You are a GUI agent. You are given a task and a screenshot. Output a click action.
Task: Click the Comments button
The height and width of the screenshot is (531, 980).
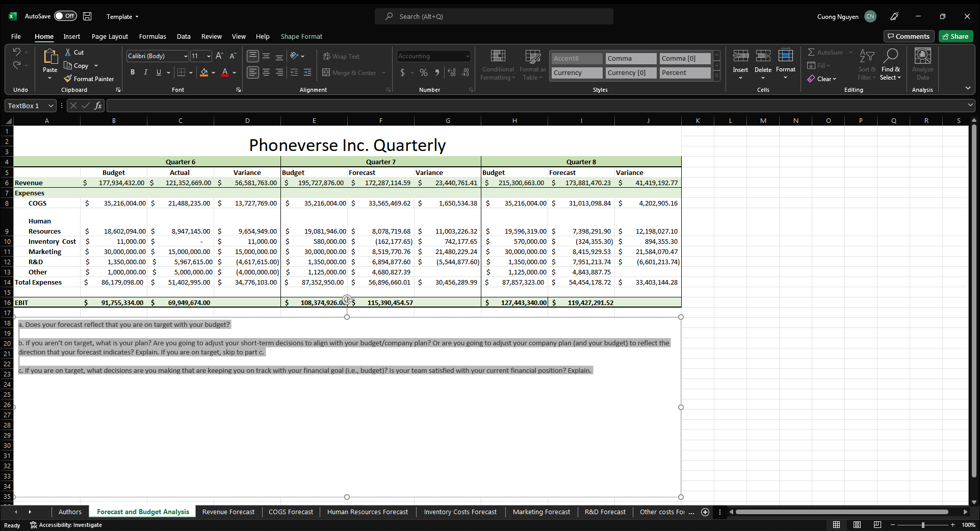tap(909, 36)
